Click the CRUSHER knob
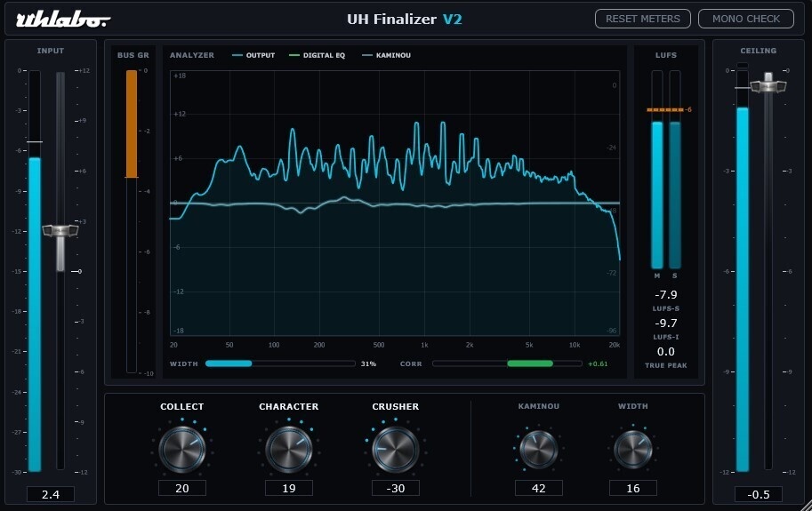Viewport: 812px width, 511px height. pos(395,449)
